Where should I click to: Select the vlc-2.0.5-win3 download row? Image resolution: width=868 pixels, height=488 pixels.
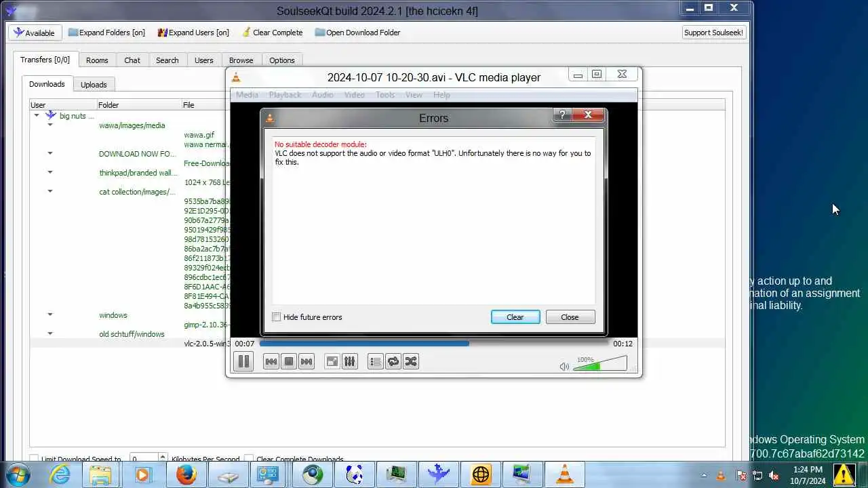(x=207, y=344)
